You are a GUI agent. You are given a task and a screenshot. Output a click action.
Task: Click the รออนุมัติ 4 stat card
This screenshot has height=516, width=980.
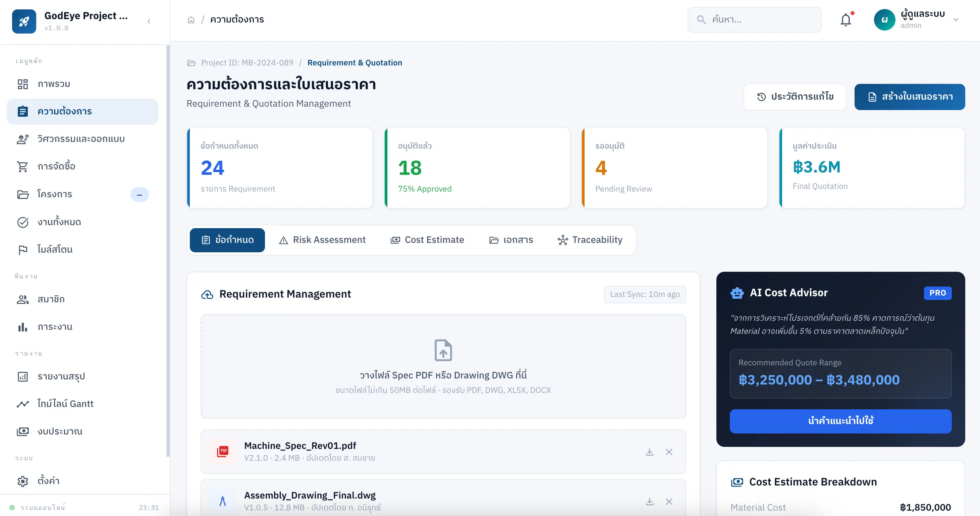[x=674, y=167]
